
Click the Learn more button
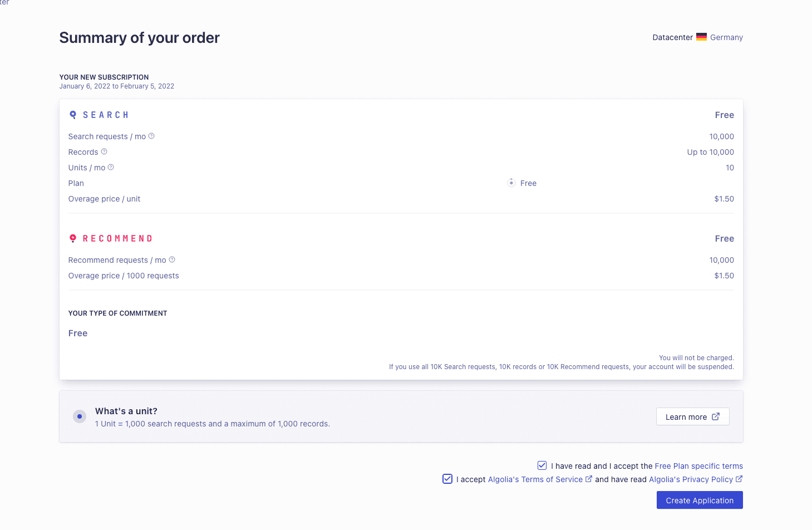point(693,416)
